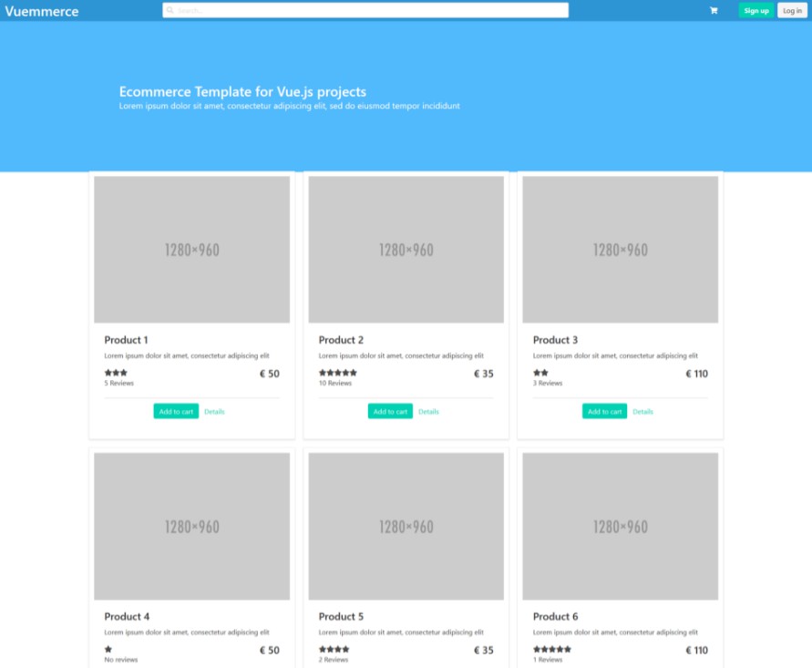
Task: Click 'No reviews' under Product 4
Action: 121,660
